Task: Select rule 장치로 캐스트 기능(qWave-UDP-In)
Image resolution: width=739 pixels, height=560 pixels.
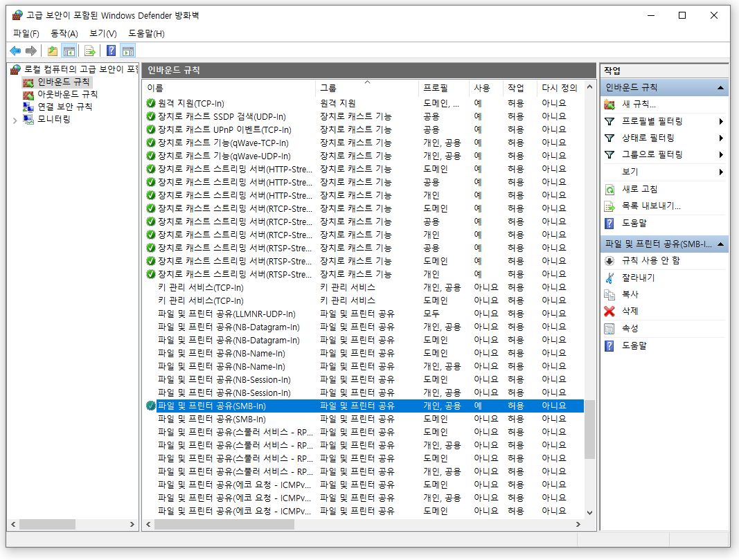Action: (364, 156)
